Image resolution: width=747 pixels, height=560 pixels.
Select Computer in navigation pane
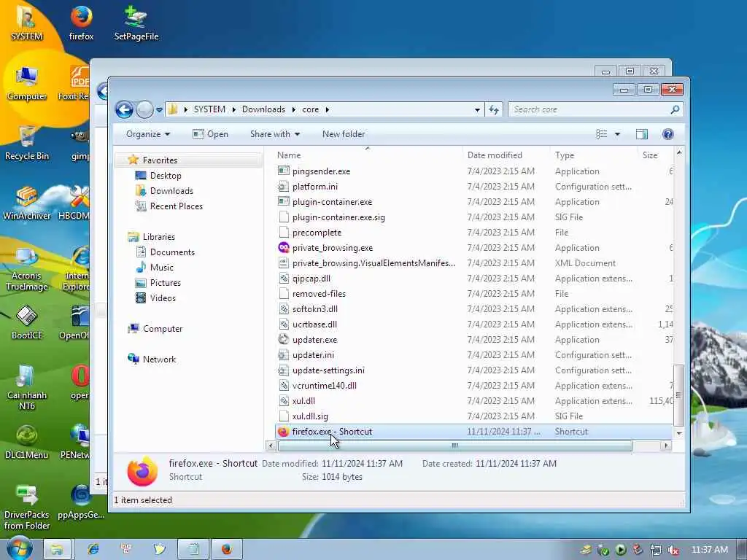163,329
